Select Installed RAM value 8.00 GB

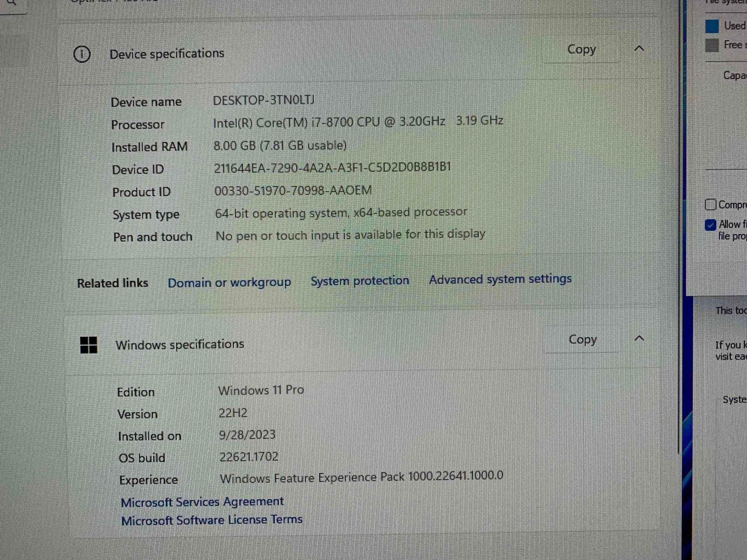(280, 145)
